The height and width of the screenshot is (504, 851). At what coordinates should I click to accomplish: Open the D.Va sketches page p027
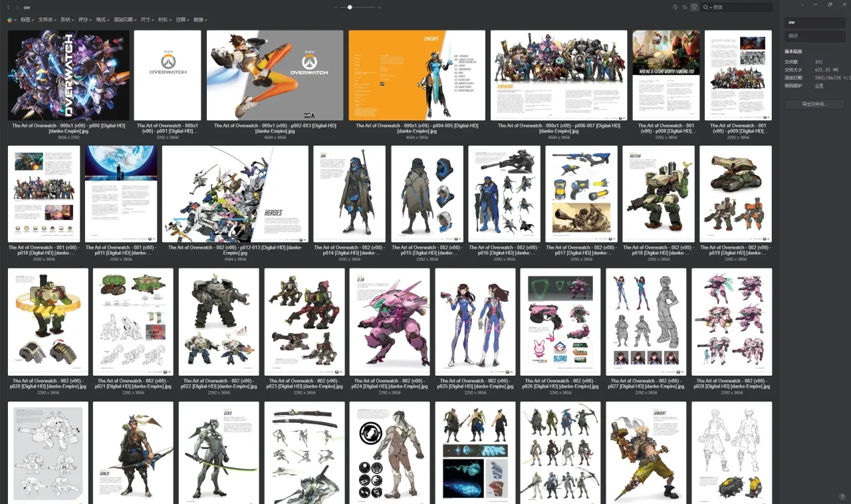pos(646,322)
